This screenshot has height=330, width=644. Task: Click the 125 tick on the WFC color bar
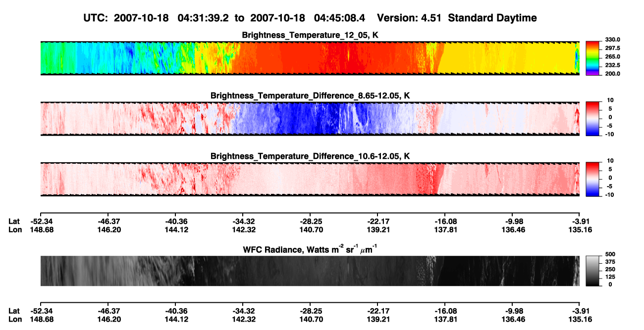coord(611,277)
